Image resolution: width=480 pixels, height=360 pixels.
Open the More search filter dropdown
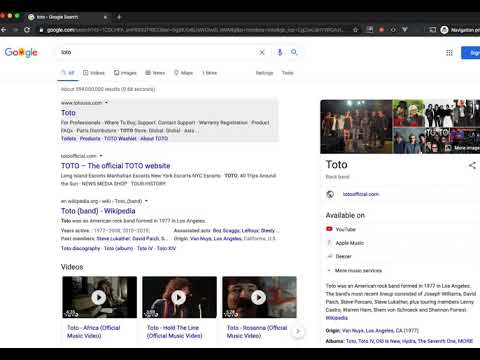(210, 73)
